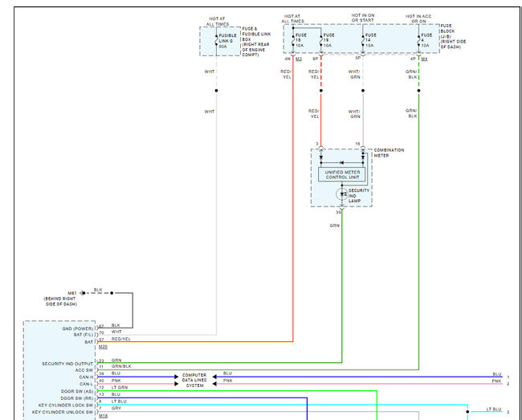
Task: Click the 8P terminal label
Action: coord(316,59)
